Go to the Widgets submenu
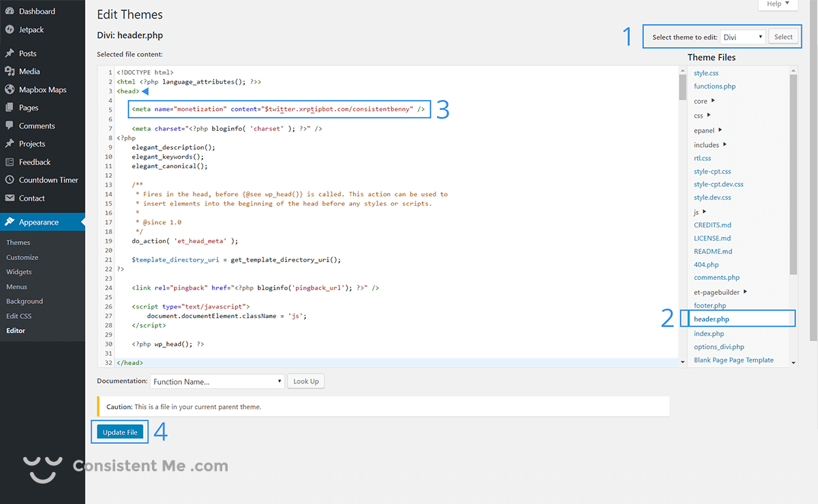The image size is (818, 504). point(19,272)
